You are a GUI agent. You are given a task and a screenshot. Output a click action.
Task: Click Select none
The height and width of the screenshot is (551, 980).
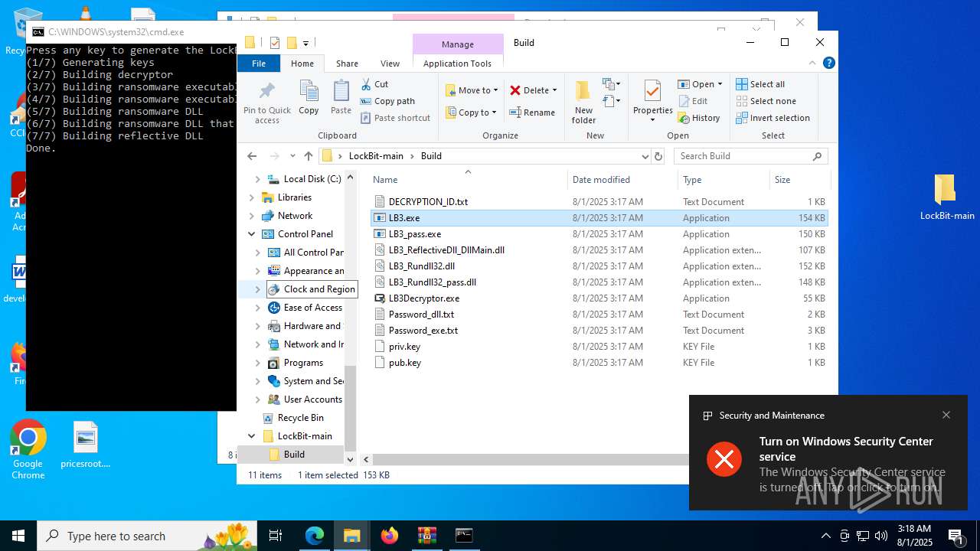coord(766,101)
